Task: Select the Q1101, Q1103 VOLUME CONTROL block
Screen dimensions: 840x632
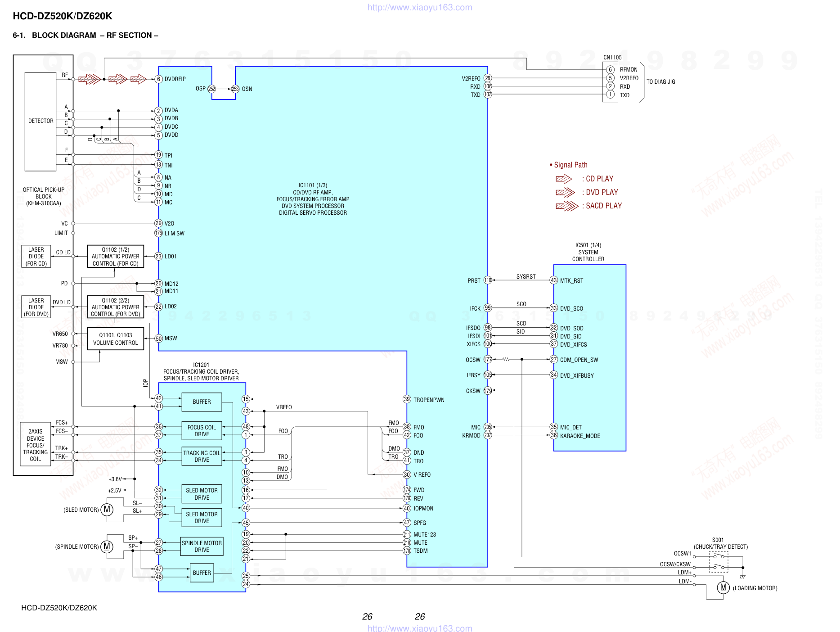Action: click(x=116, y=339)
